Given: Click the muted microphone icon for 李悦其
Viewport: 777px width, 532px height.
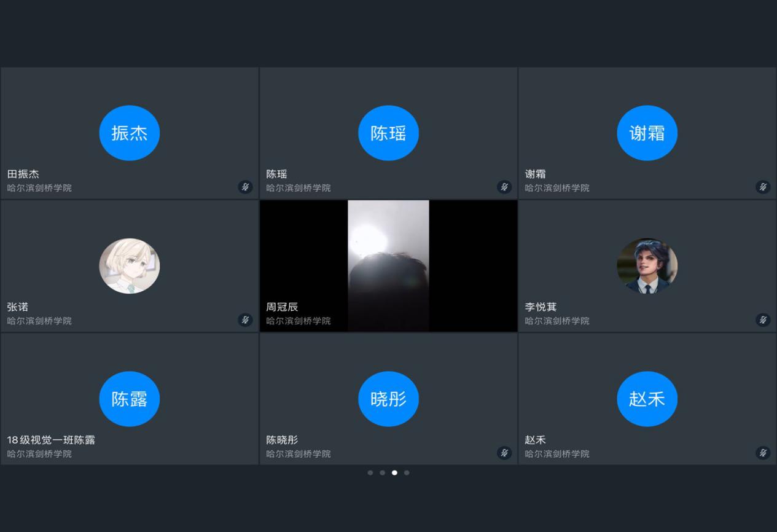Looking at the screenshot, I should click(763, 319).
